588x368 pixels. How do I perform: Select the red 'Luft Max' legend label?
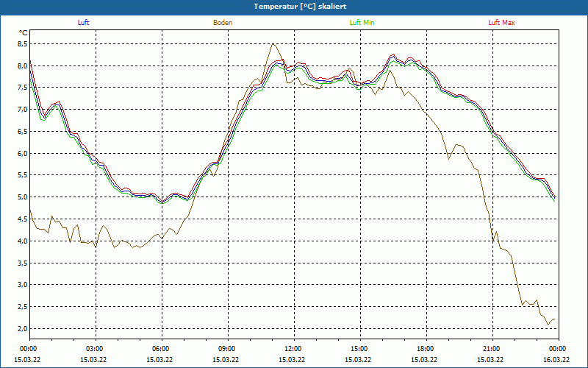tap(501, 23)
